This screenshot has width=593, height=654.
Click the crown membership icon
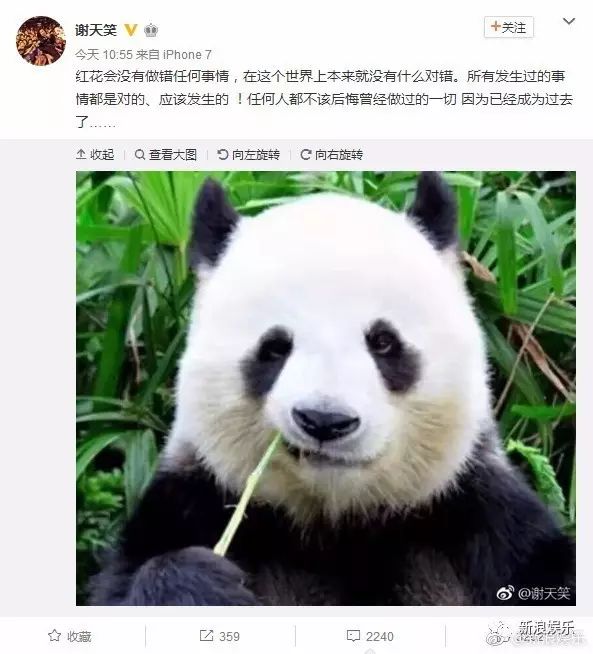(x=151, y=30)
